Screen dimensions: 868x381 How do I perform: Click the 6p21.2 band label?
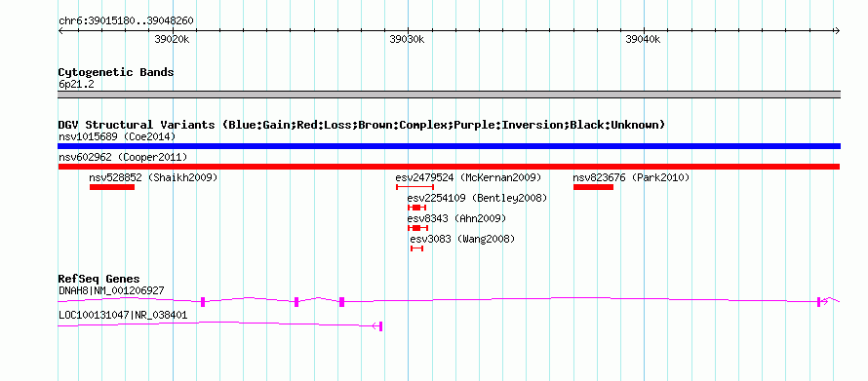tap(76, 85)
